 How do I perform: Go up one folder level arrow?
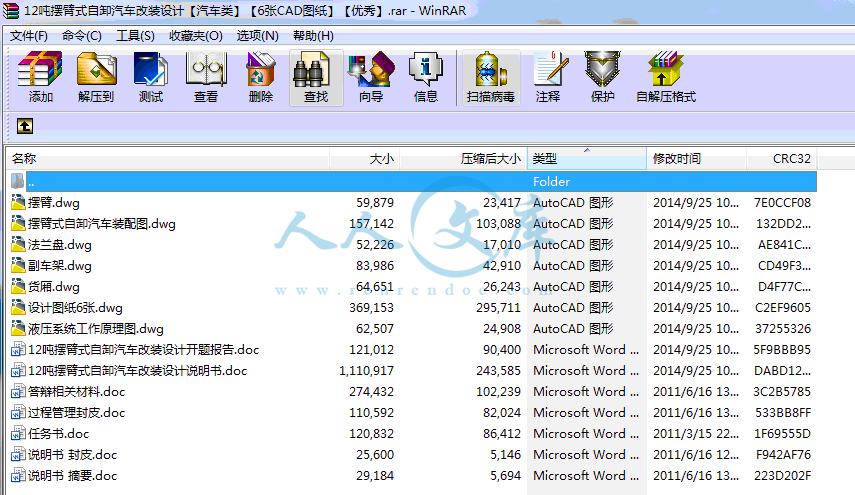[x=25, y=126]
